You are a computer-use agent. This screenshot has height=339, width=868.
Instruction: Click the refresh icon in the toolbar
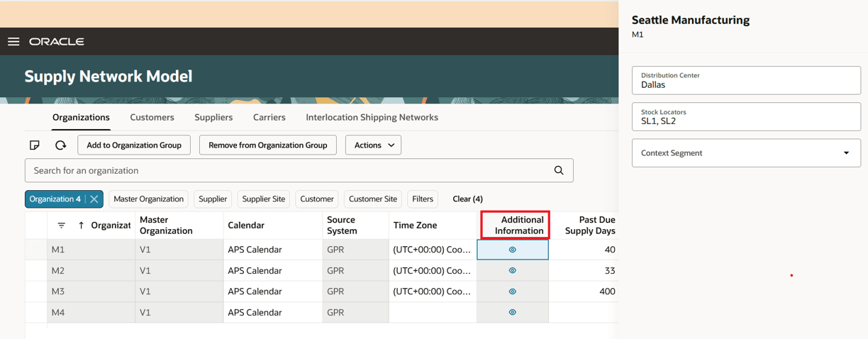tap(60, 145)
